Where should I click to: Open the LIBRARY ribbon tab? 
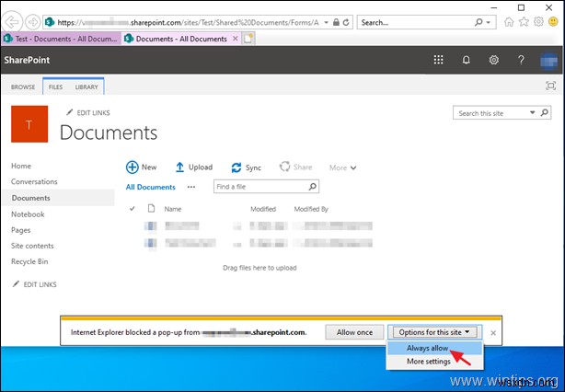click(x=86, y=86)
